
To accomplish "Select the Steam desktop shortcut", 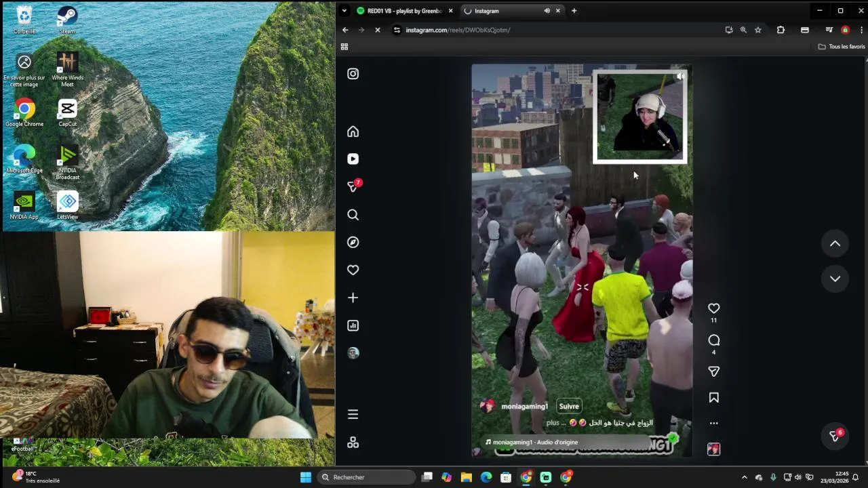I will click(x=67, y=19).
